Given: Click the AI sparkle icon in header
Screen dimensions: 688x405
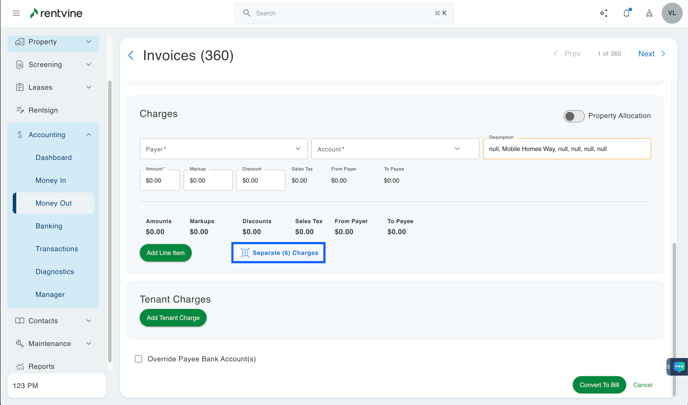Looking at the screenshot, I should [x=603, y=13].
